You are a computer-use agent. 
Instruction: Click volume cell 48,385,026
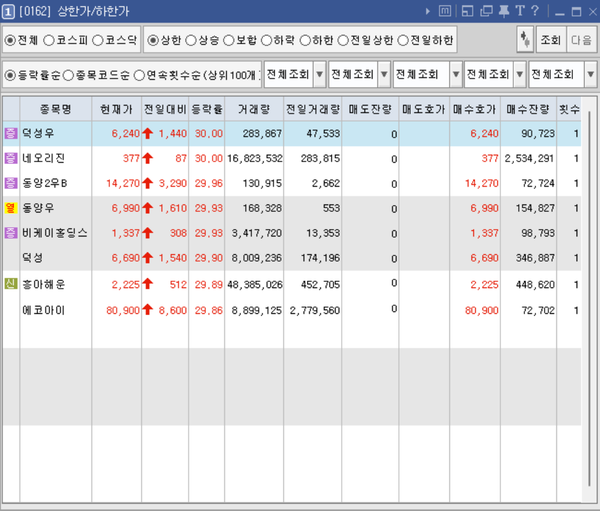point(255,284)
